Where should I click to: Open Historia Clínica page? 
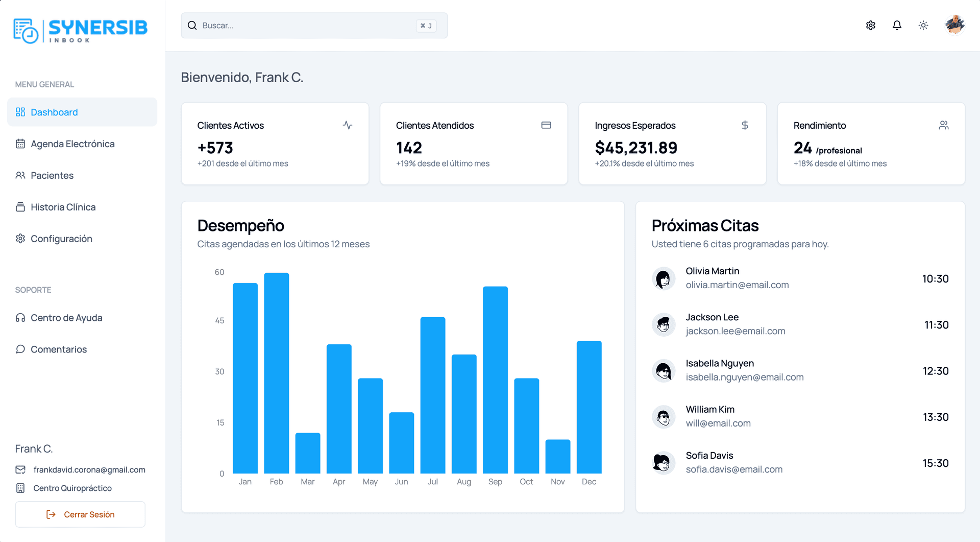(x=63, y=207)
